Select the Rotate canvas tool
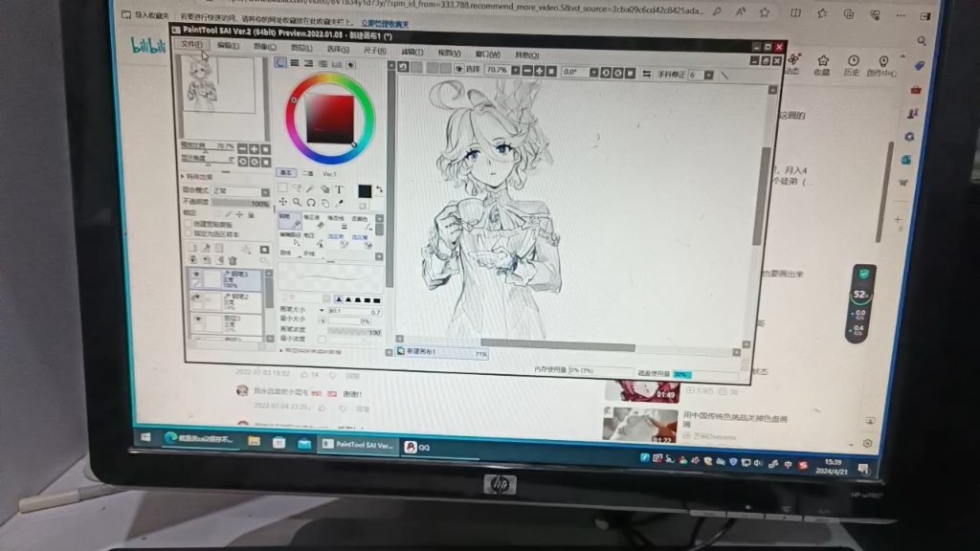This screenshot has width=980, height=551. (x=311, y=203)
